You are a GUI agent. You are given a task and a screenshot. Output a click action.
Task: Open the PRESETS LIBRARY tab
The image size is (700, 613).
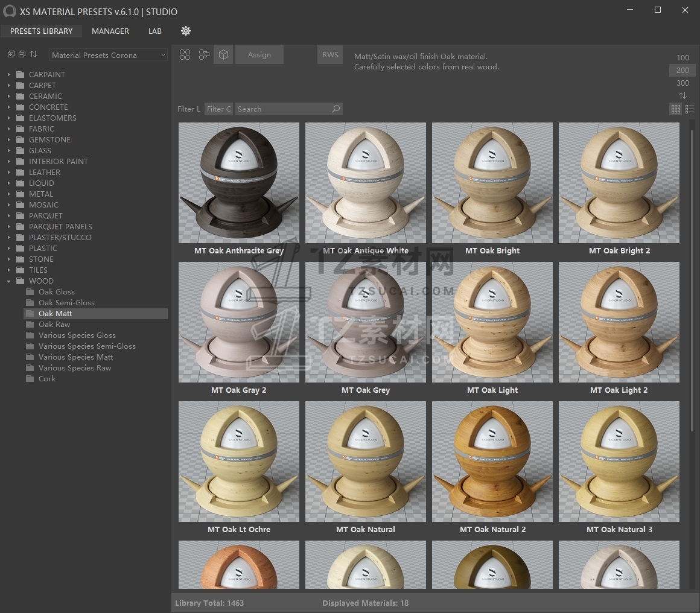click(x=41, y=31)
